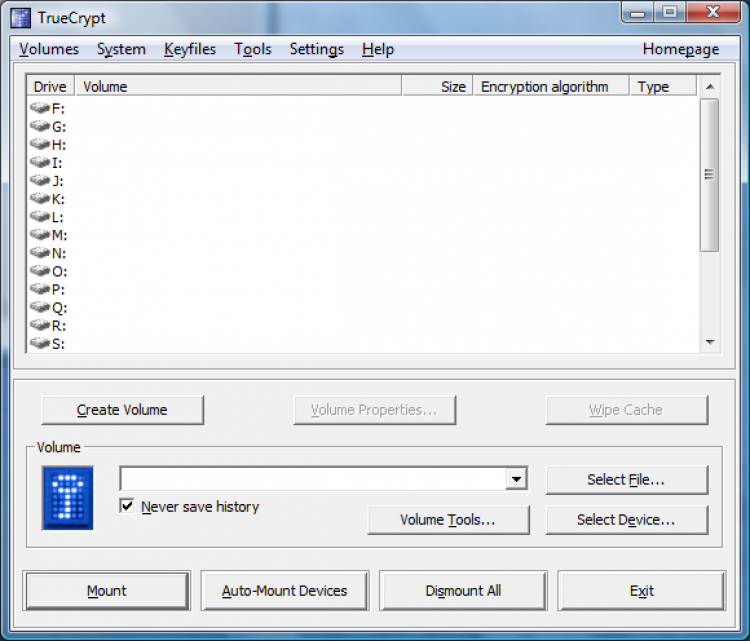The image size is (750, 641).
Task: Select the J: drive icon
Action: pos(40,181)
